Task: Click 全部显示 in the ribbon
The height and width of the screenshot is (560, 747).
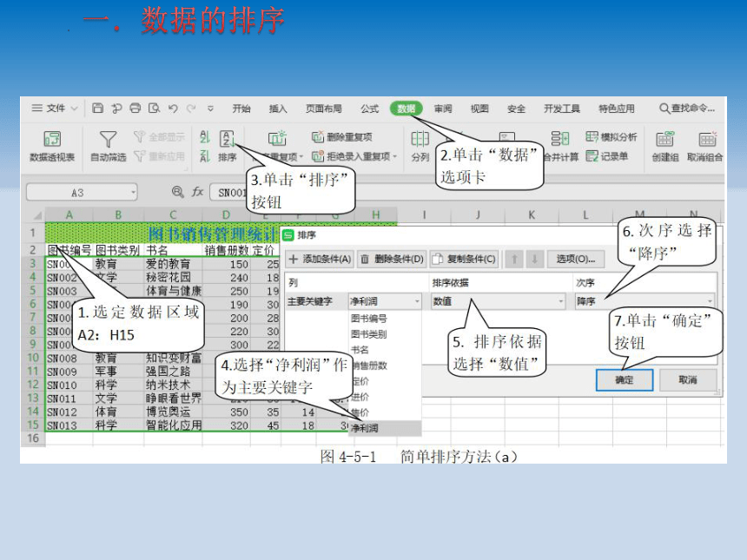Action: tap(160, 137)
